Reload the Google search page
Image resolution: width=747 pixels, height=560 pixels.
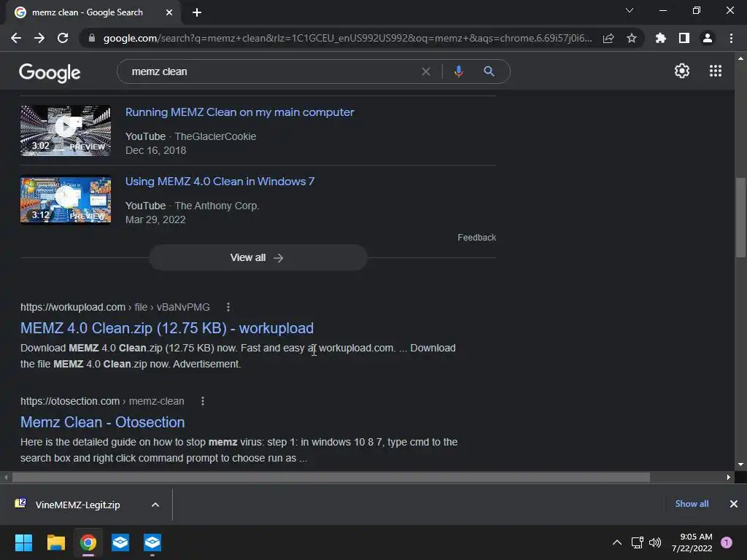click(x=63, y=38)
